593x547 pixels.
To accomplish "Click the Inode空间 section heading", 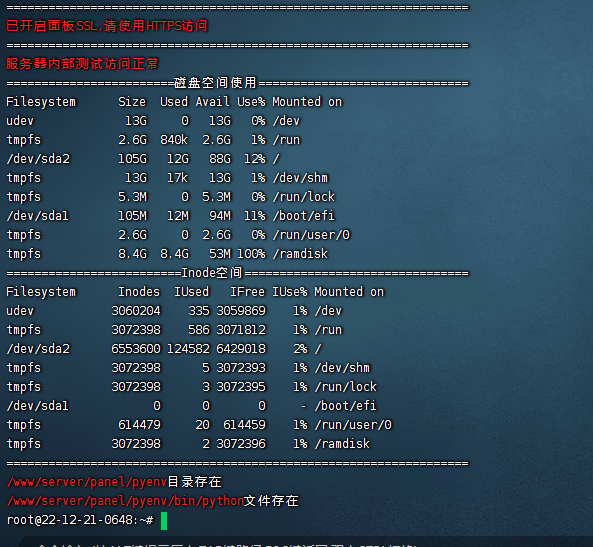I will 211,273.
